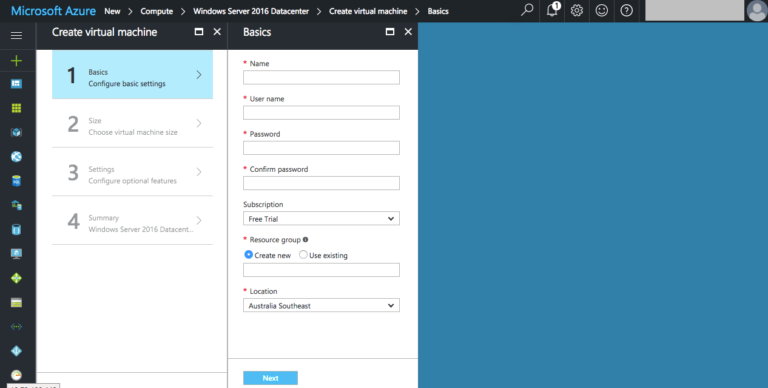
Task: Expand step 4 Summary chevron arrow
Action: (x=199, y=220)
